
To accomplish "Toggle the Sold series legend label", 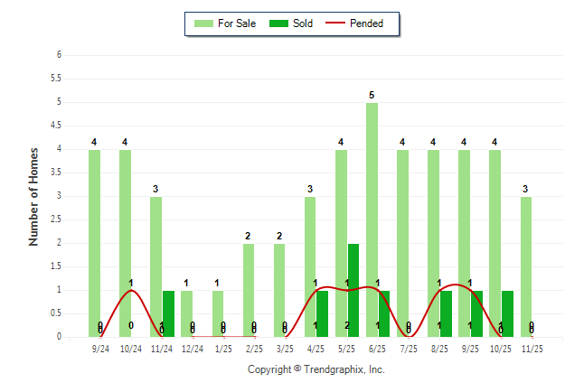I will (x=303, y=23).
